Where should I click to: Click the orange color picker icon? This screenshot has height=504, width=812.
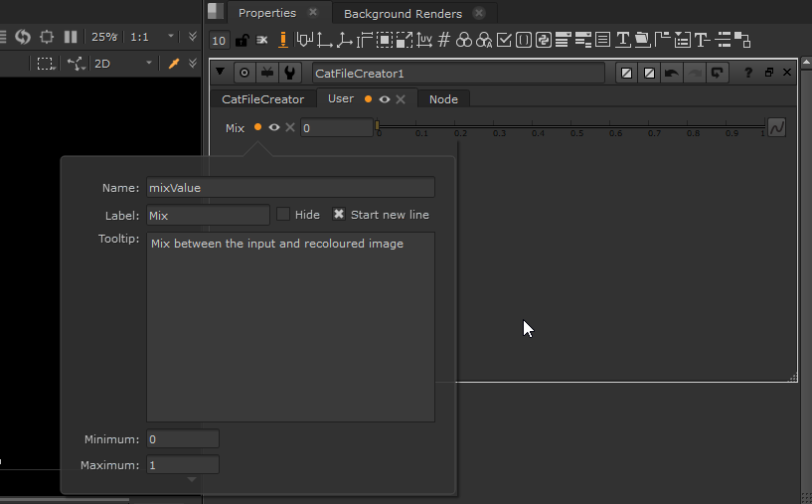173,63
